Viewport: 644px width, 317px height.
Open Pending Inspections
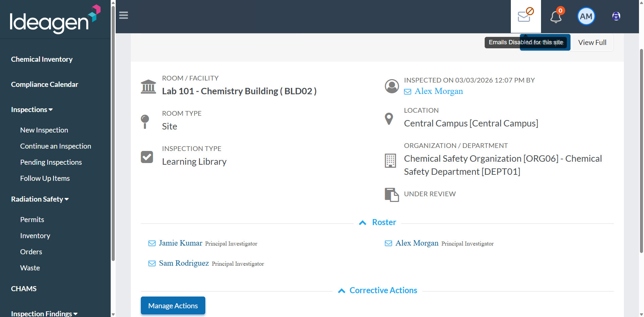point(51,162)
